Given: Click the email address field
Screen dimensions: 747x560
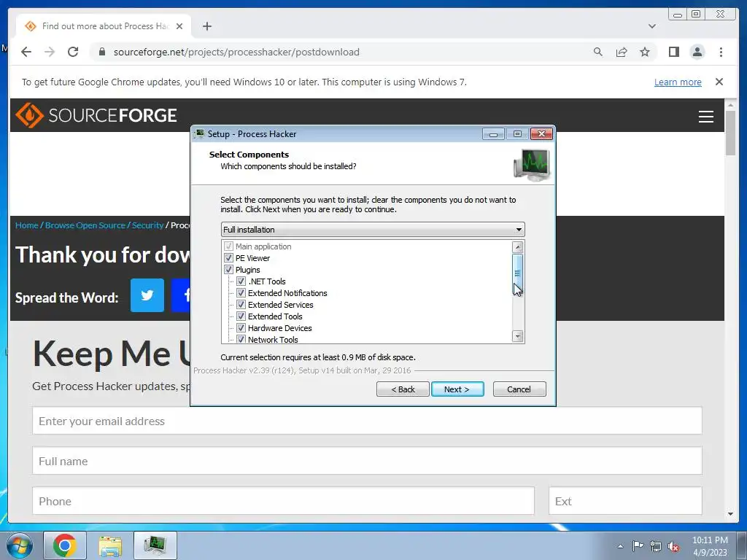Looking at the screenshot, I should (367, 421).
